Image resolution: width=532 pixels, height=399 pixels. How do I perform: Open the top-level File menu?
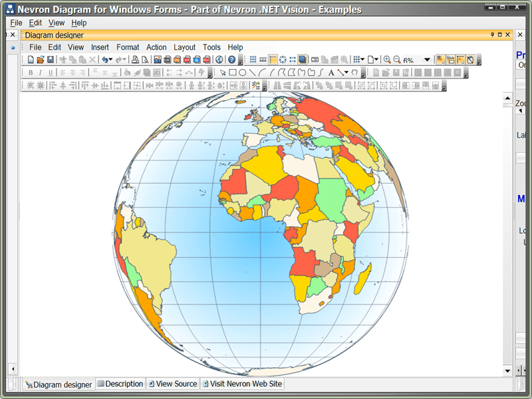16,23
